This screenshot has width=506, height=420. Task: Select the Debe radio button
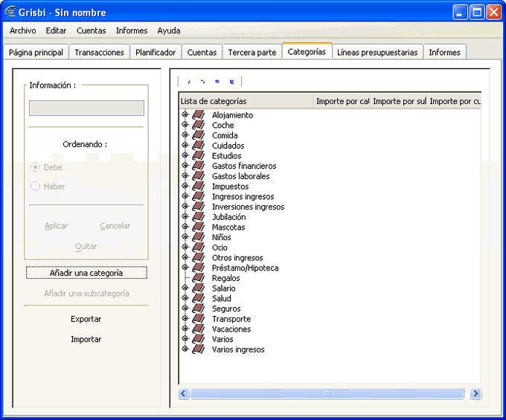click(35, 167)
